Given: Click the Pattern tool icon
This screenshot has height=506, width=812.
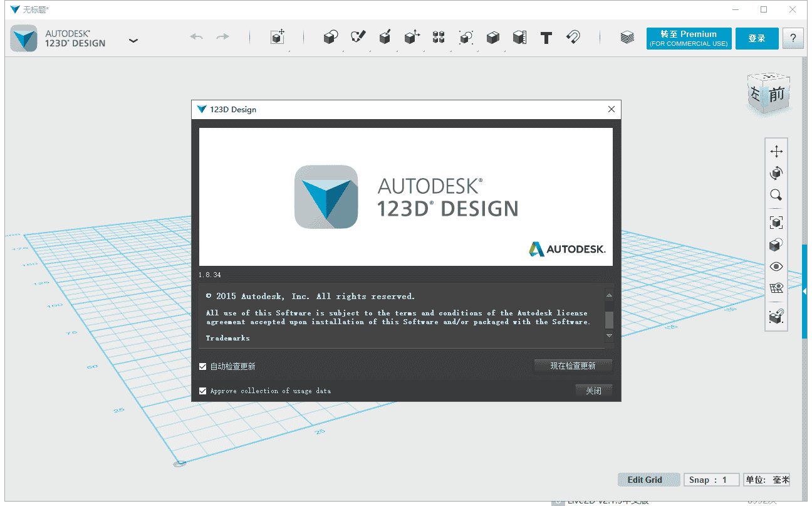Looking at the screenshot, I should coord(438,38).
